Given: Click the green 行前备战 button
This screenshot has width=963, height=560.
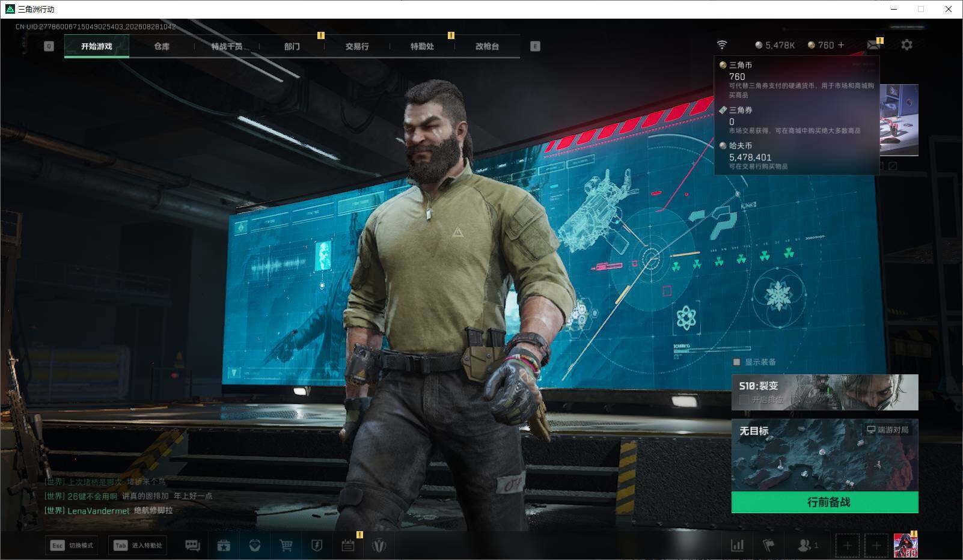Looking at the screenshot, I should (825, 502).
